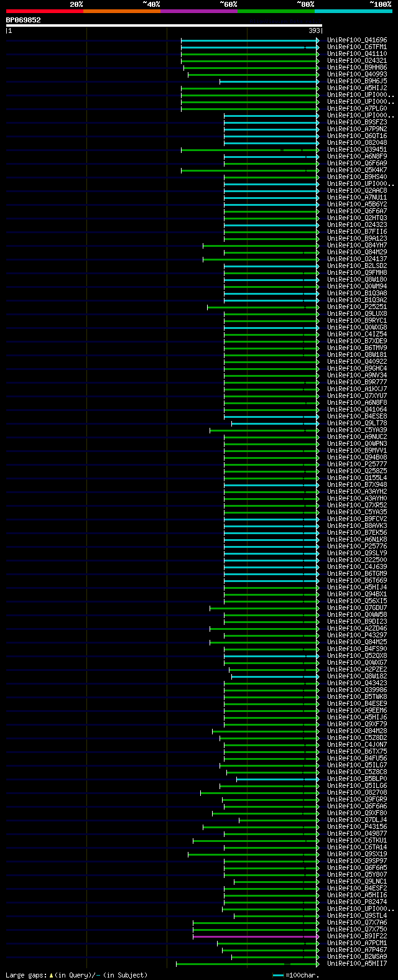Click the cyan ~100% legend segment

353,11
